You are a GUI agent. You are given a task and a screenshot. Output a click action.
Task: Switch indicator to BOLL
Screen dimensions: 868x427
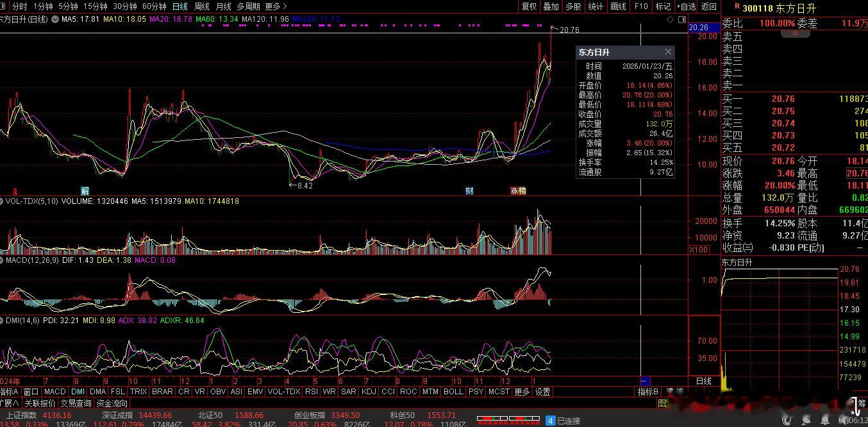453,392
